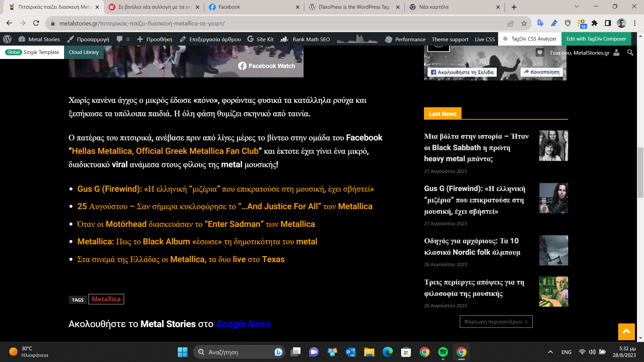Screen dimensions: 644x362
Task: Open the Rank Math SEO menu
Action: pyautogui.click(x=305, y=39)
